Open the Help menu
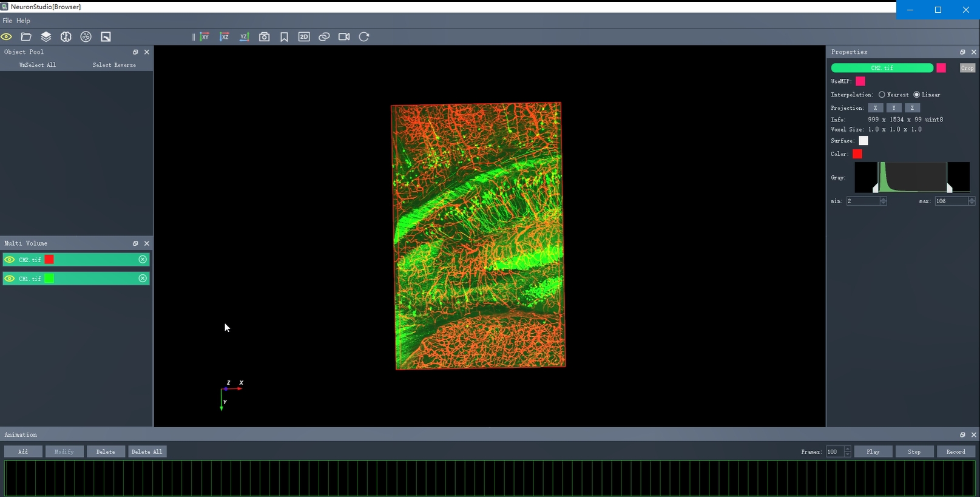Image resolution: width=980 pixels, height=497 pixels. (x=23, y=21)
